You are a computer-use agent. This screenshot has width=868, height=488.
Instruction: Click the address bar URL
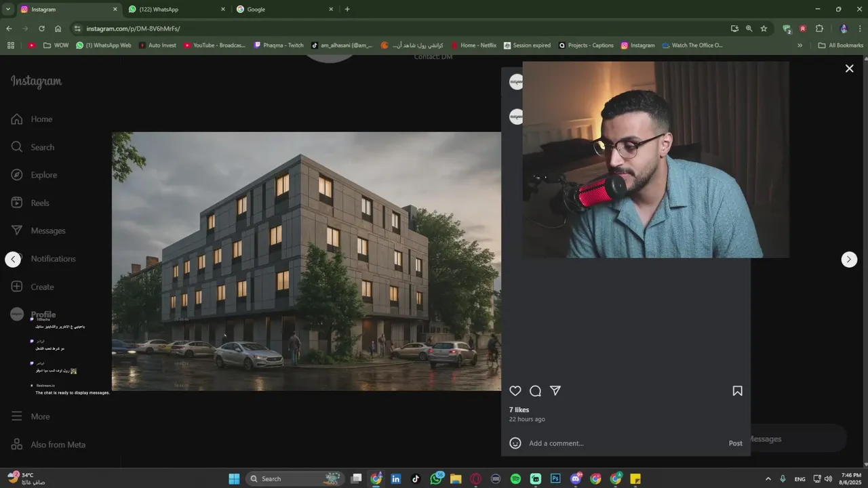133,29
